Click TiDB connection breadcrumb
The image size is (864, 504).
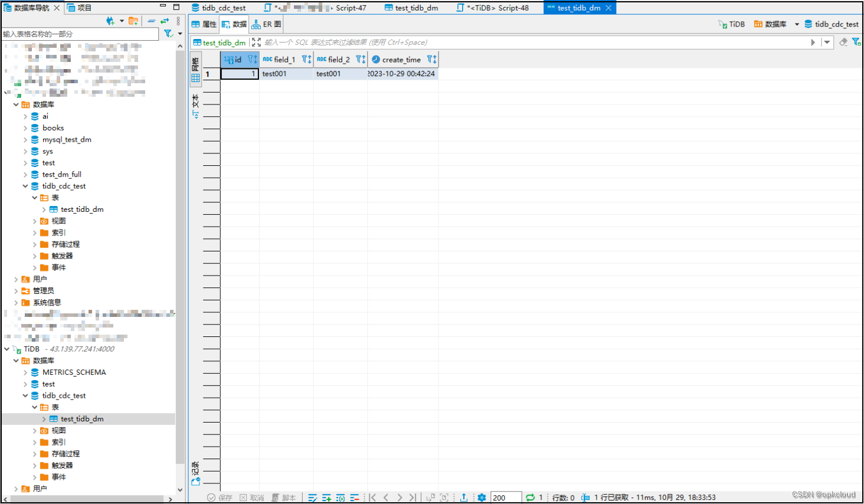point(732,24)
